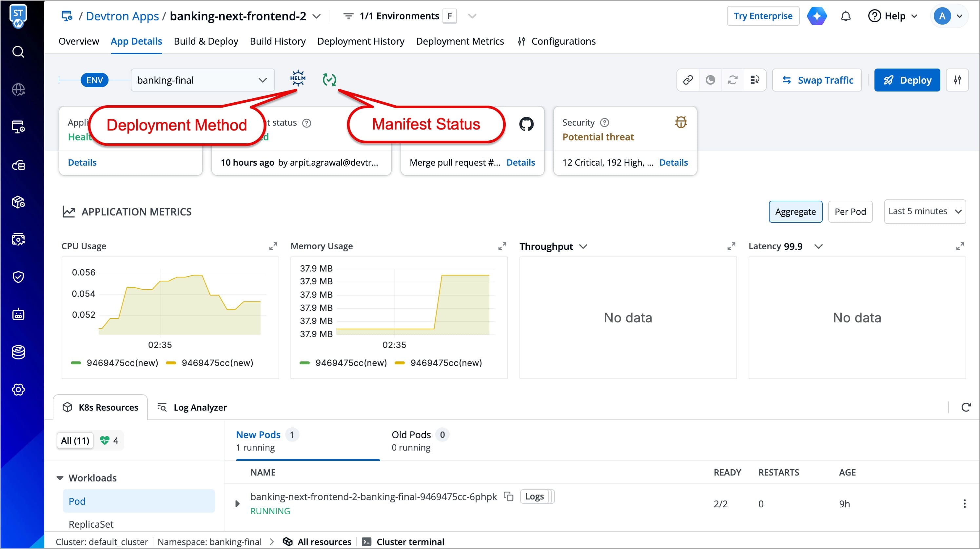Click the manifest status sync icon
Image resolution: width=980 pixels, height=549 pixels.
tap(329, 80)
